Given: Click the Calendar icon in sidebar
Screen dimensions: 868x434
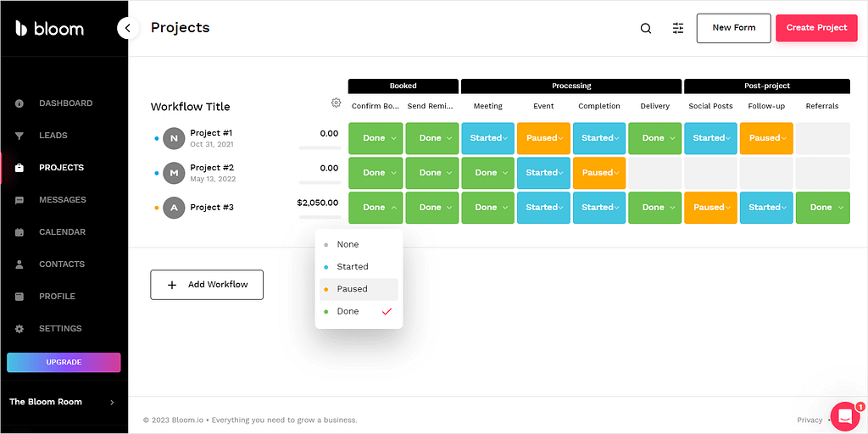Looking at the screenshot, I should (x=19, y=232).
